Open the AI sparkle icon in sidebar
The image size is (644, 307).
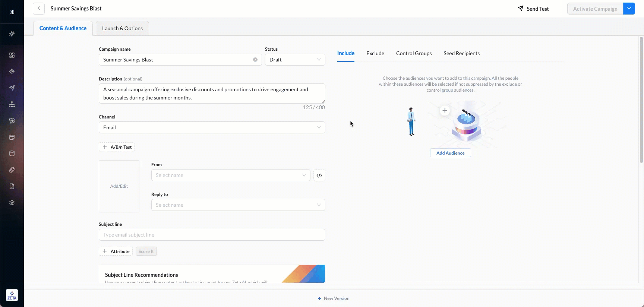(12, 34)
